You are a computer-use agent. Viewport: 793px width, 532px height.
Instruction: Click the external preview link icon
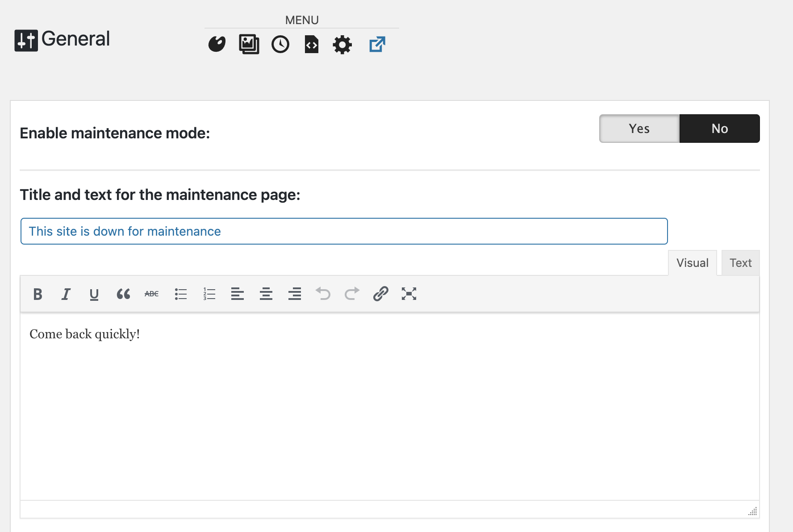377,44
